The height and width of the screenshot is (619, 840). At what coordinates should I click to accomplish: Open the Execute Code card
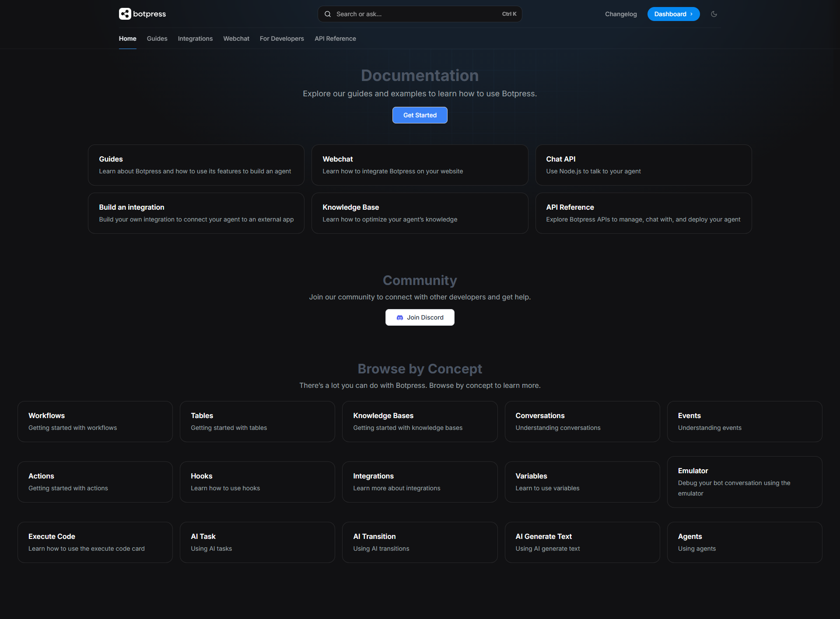[95, 542]
